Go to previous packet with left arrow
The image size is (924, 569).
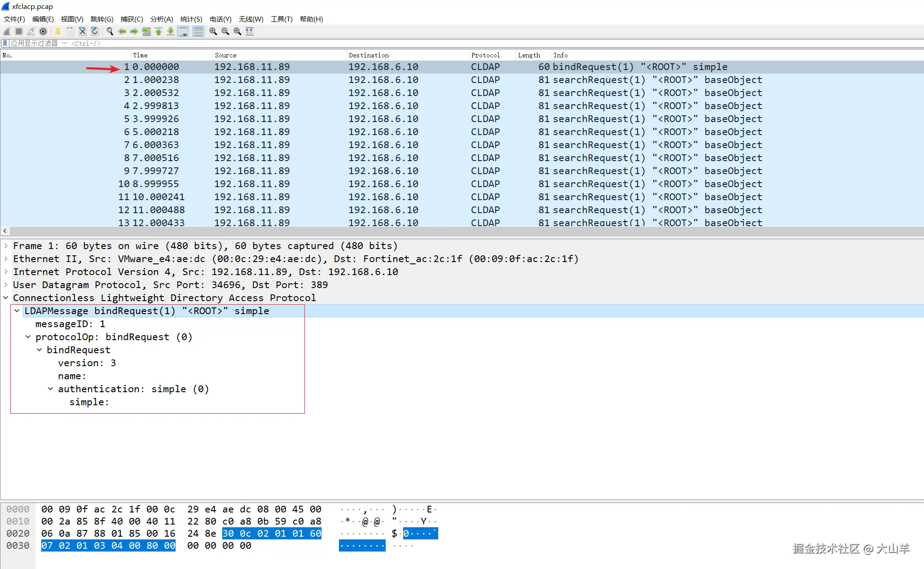point(122,31)
